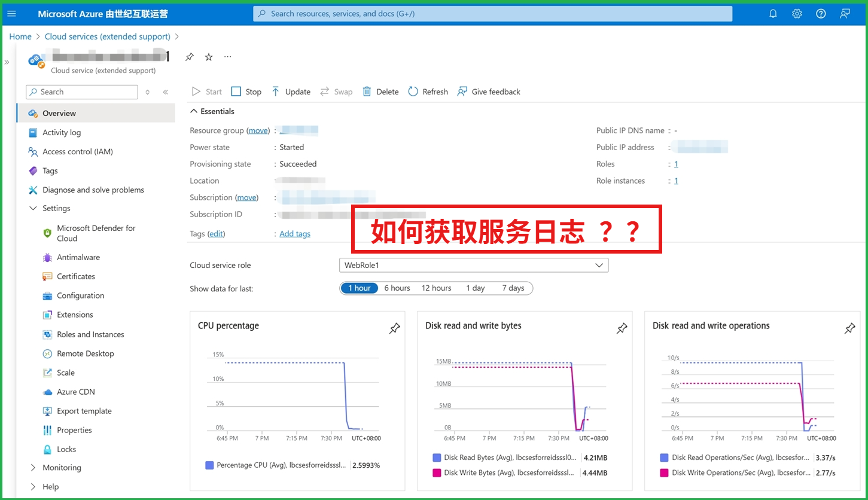Focus the resource menu Search field

(82, 92)
